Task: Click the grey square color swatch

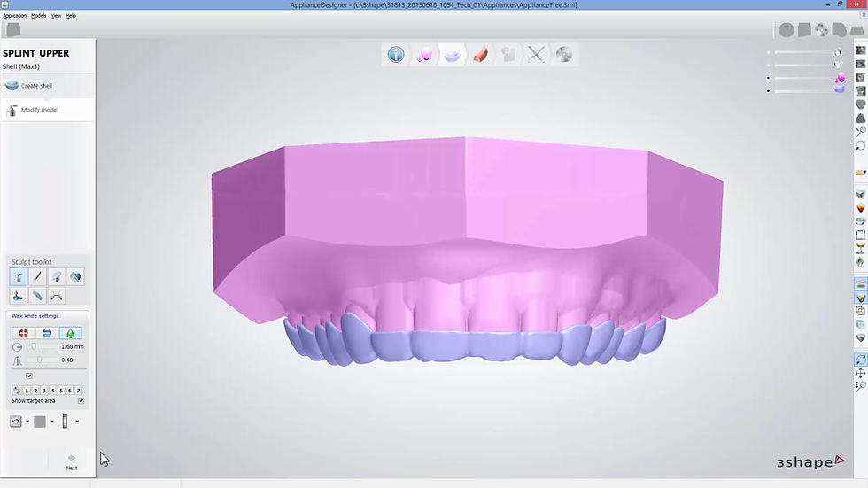Action: coord(40,422)
